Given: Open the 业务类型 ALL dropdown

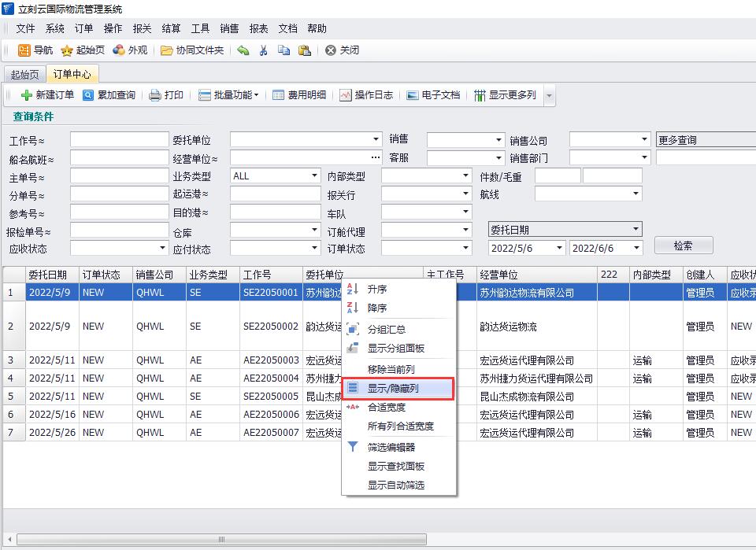Looking at the screenshot, I should pyautogui.click(x=314, y=176).
